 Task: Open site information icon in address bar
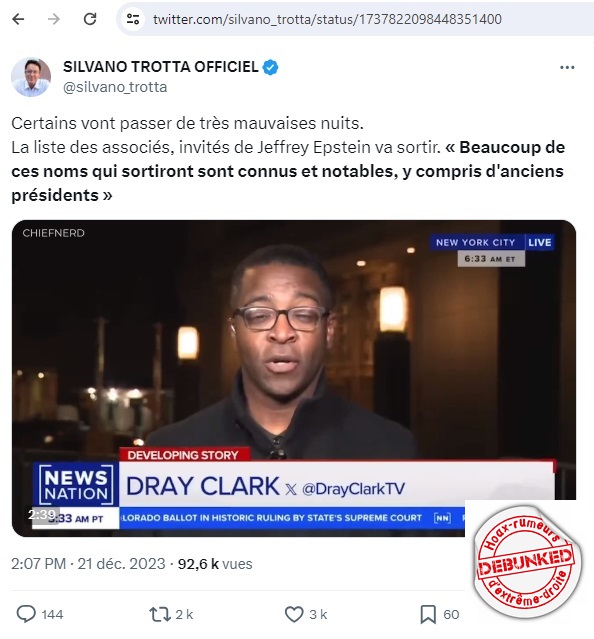click(133, 19)
